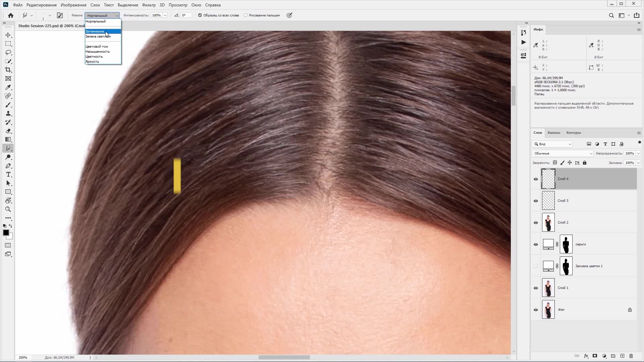This screenshot has width=644, height=362.
Task: Hide the 'Слой 2' layer
Action: pyautogui.click(x=536, y=223)
